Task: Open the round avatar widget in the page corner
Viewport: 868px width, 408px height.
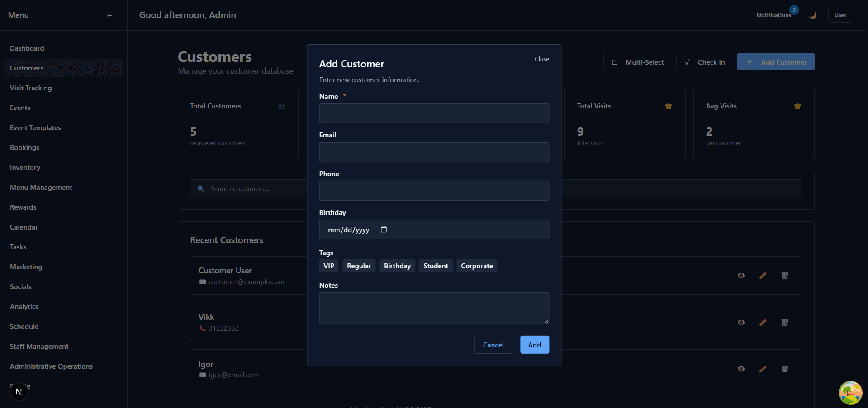Action: 850,393
